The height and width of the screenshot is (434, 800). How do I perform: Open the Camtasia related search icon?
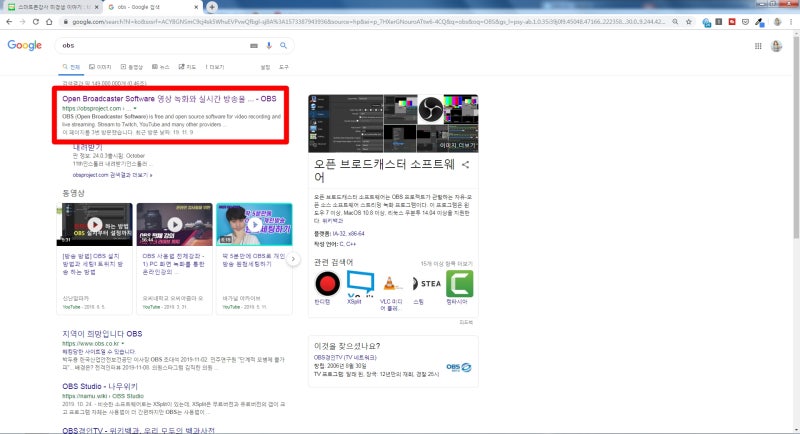(459, 284)
